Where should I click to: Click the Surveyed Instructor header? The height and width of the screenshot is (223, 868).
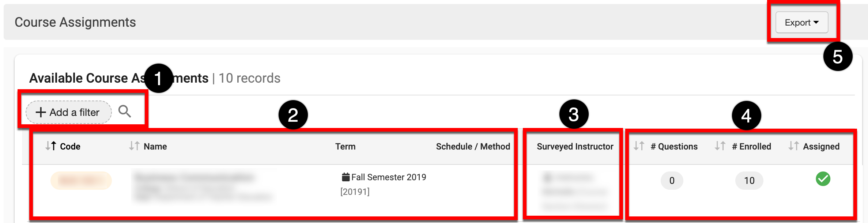click(x=575, y=147)
